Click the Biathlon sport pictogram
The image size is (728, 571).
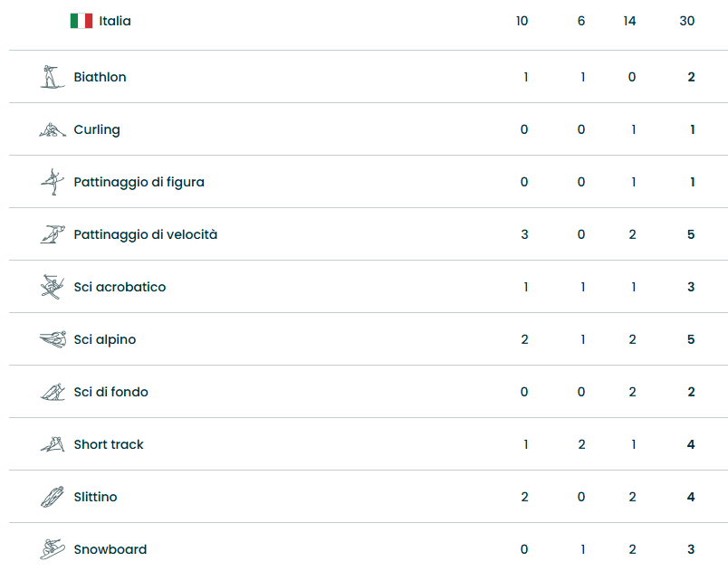point(53,77)
